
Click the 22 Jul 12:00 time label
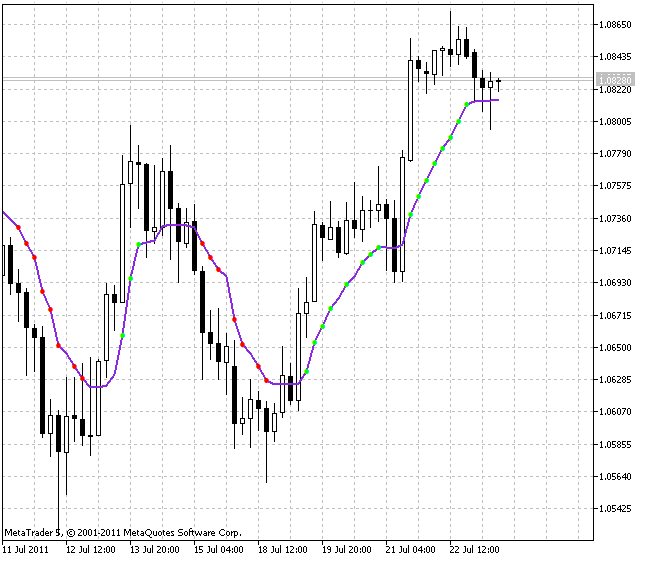pyautogui.click(x=474, y=550)
